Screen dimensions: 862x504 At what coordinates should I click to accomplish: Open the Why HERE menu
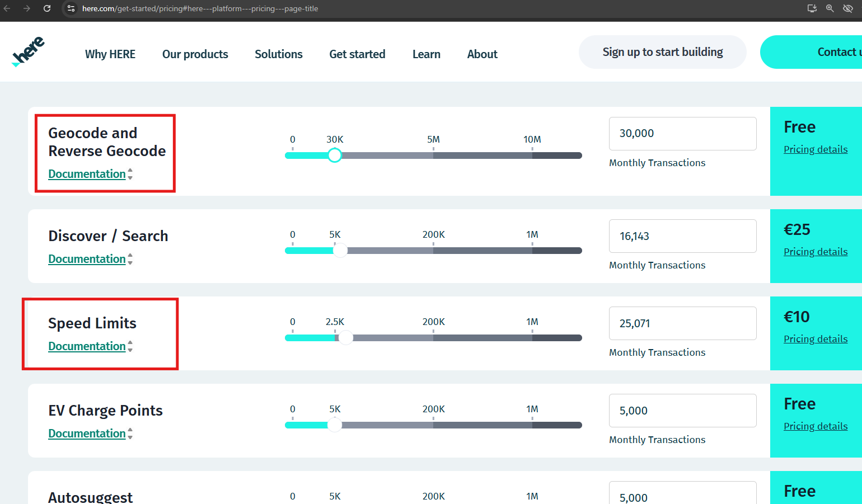pyautogui.click(x=110, y=54)
